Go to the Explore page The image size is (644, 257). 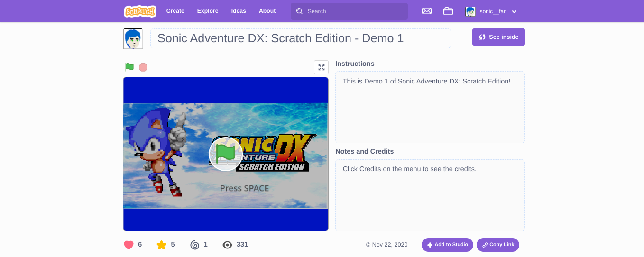click(x=208, y=11)
